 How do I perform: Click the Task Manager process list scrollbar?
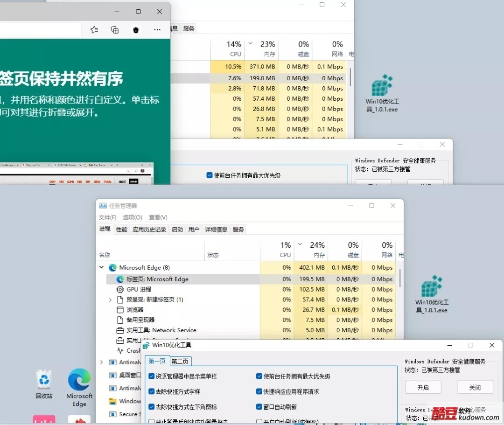pos(400,279)
